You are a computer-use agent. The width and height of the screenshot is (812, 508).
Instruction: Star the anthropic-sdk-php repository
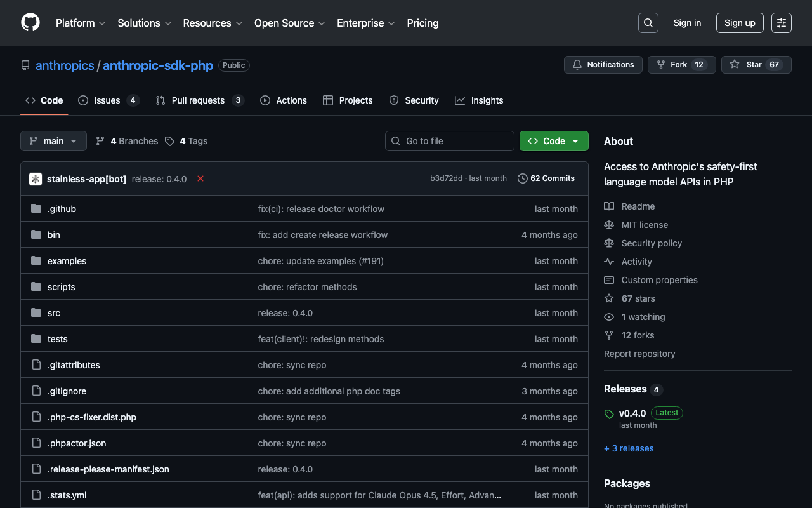pyautogui.click(x=756, y=65)
